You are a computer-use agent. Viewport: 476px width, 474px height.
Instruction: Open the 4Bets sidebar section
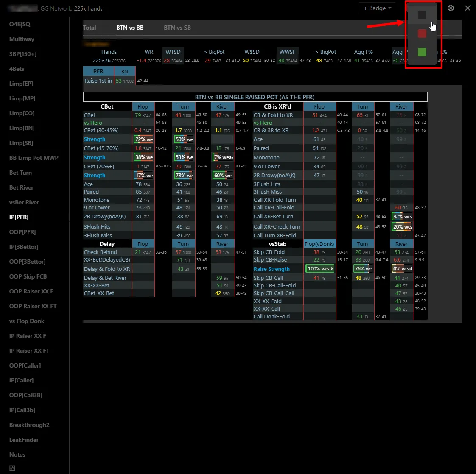point(17,69)
